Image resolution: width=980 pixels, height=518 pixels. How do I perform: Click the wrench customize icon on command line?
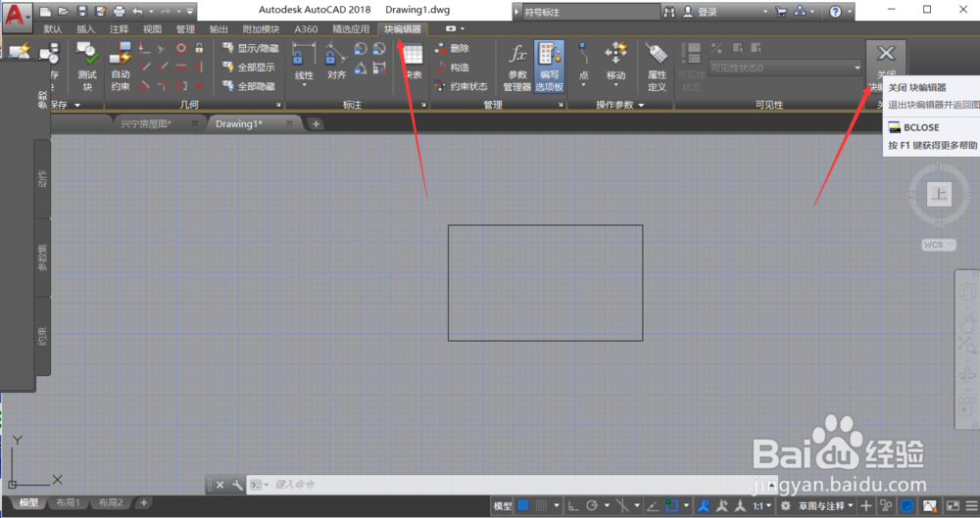237,485
